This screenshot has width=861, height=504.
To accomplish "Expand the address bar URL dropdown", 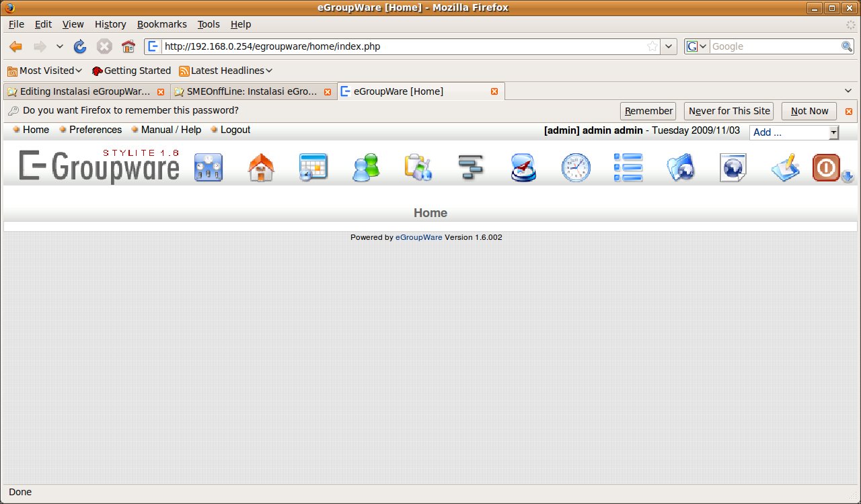I will (669, 46).
